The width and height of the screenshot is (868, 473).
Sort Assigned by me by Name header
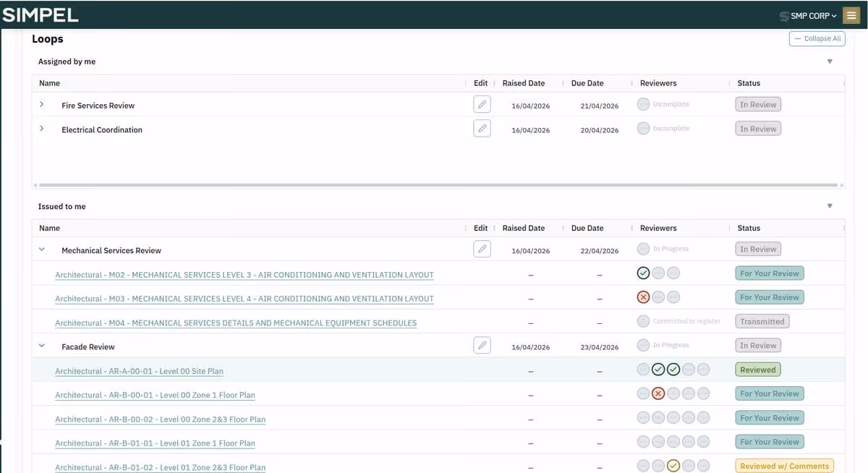coord(49,83)
